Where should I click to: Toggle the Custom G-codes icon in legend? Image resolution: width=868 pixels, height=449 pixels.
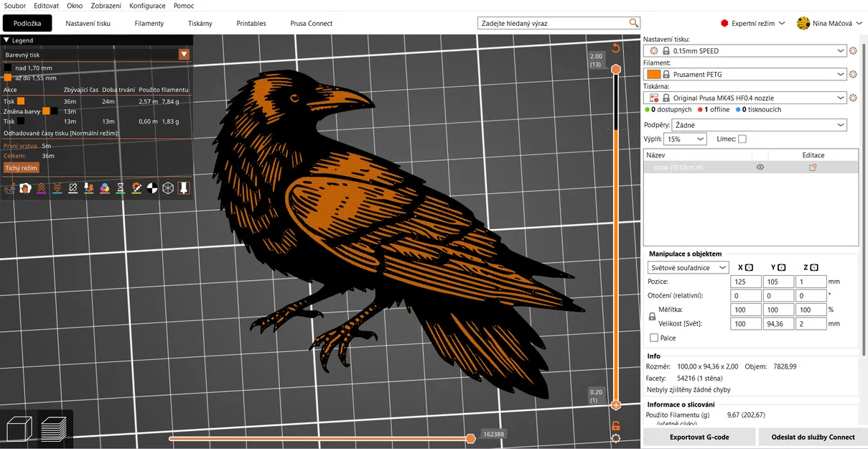pos(136,188)
